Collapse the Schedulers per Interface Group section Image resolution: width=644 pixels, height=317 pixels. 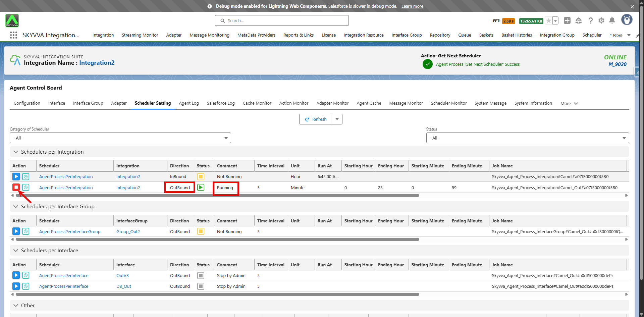point(16,207)
